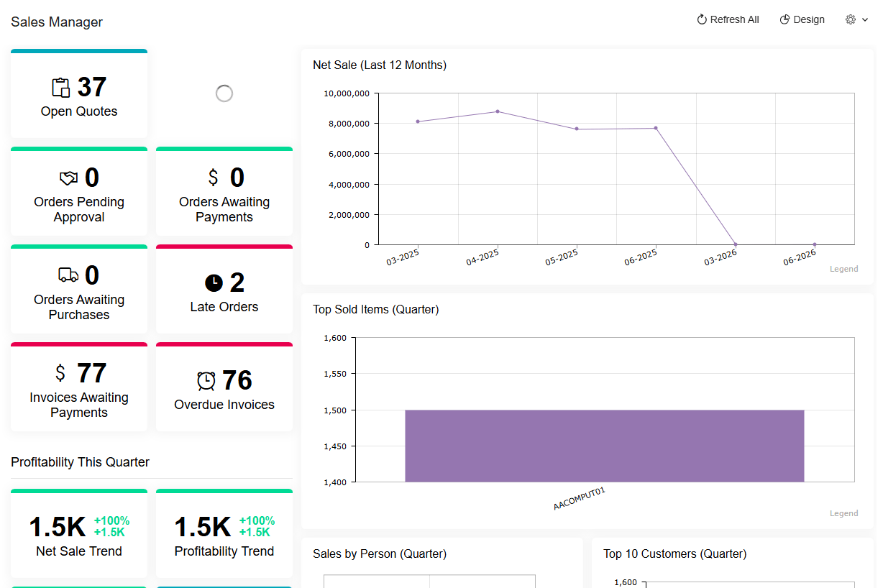Click the AACOMPUT01 purple bar
The image size is (883, 588).
[605, 446]
